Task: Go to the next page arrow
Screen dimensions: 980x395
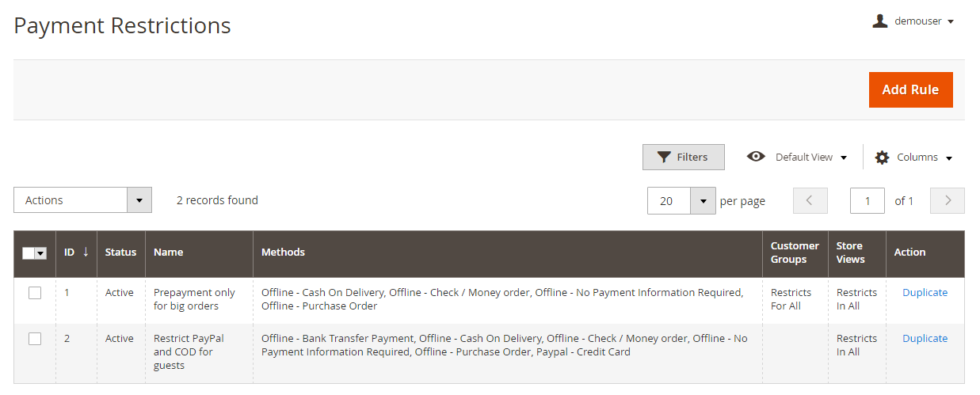Action: 947,200
